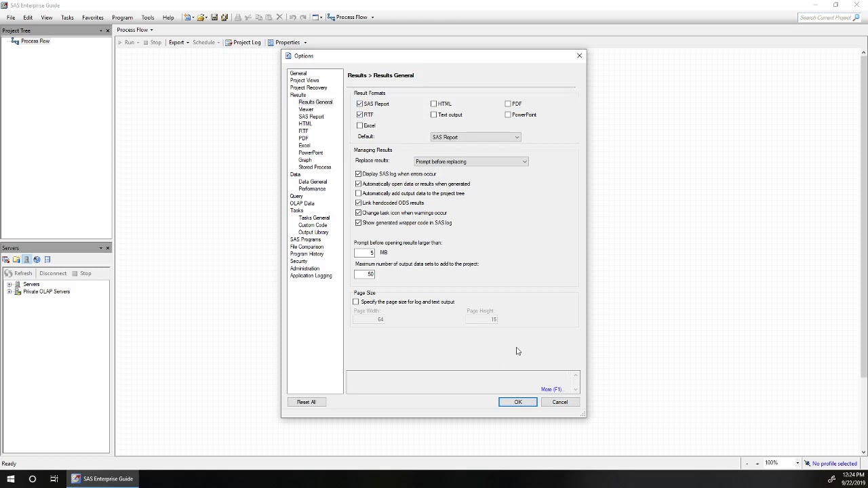The height and width of the screenshot is (488, 868).
Task: Open the Program menu
Action: pyautogui.click(x=122, y=18)
